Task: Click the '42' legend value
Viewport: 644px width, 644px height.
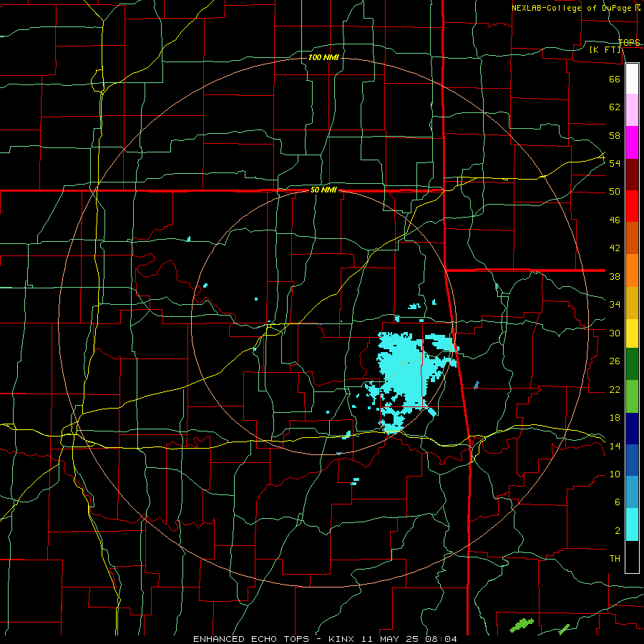Action: click(x=615, y=248)
